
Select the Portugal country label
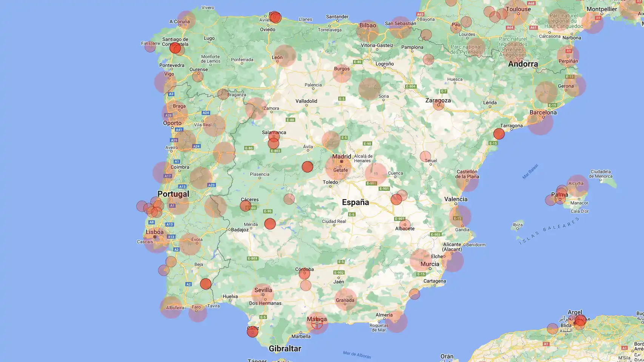click(173, 194)
